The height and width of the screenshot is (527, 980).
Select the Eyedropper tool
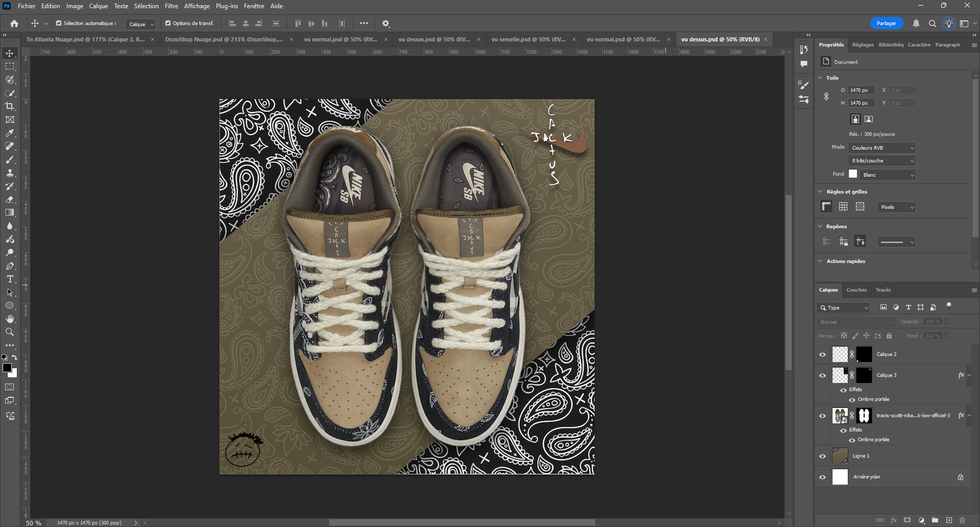coord(10,133)
